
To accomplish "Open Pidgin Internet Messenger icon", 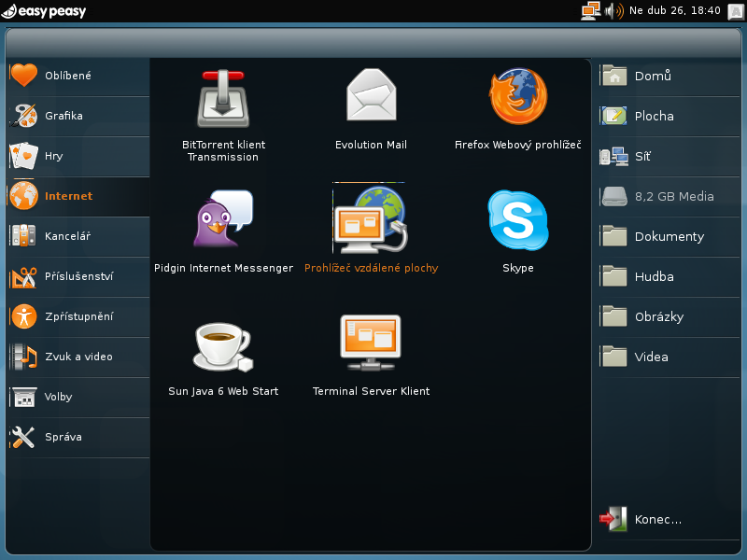I will pos(223,218).
